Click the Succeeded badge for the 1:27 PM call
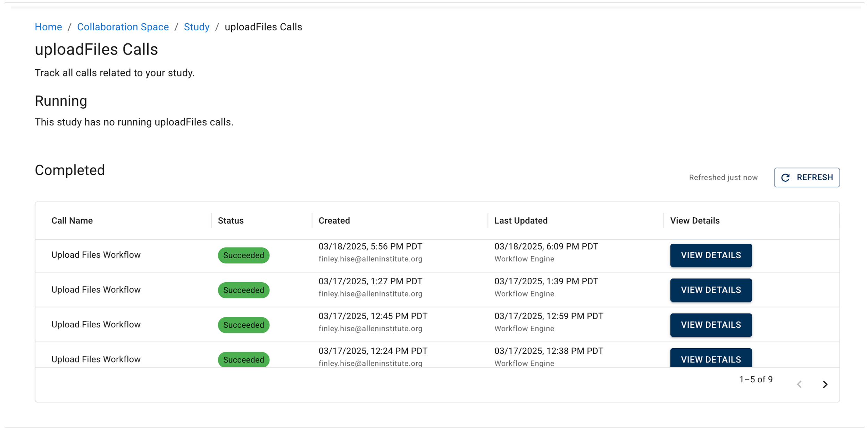This screenshot has height=431, width=868. click(243, 290)
